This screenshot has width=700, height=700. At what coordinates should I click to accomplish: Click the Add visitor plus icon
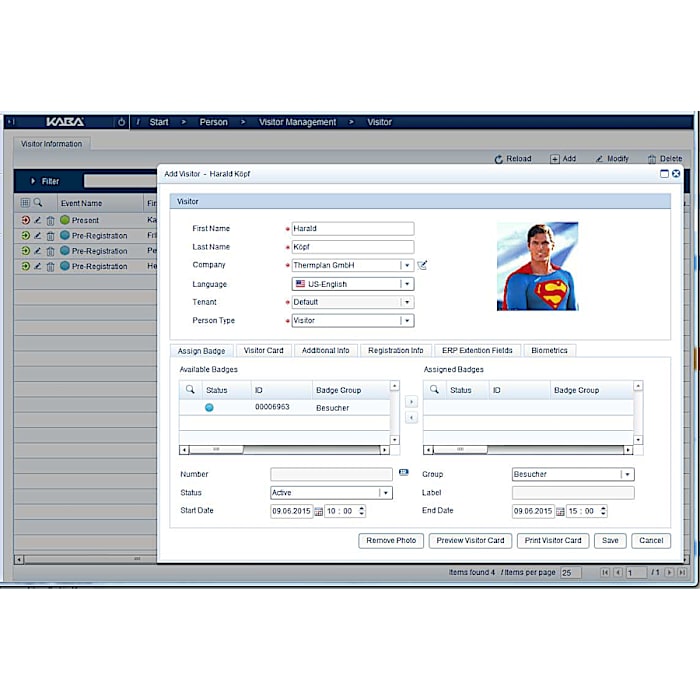tap(555, 159)
